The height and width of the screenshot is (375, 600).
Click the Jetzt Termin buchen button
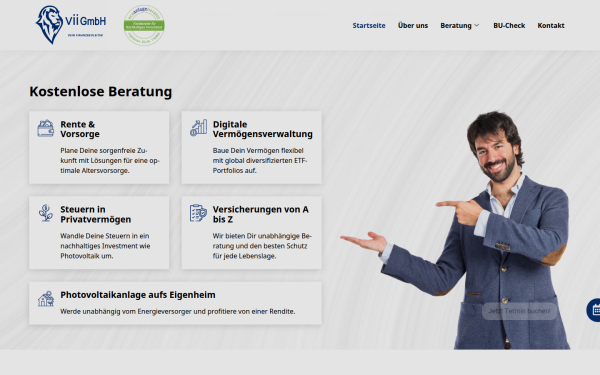pyautogui.click(x=519, y=311)
